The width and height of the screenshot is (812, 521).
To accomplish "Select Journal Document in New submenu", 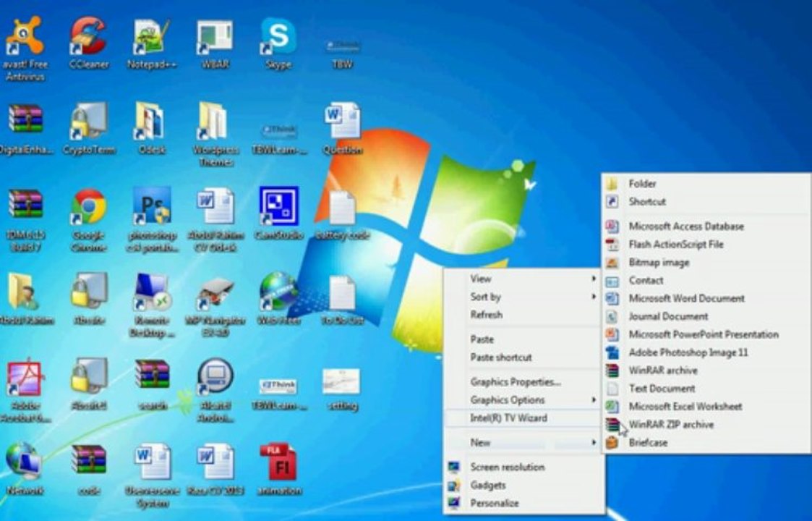I will pyautogui.click(x=706, y=317).
